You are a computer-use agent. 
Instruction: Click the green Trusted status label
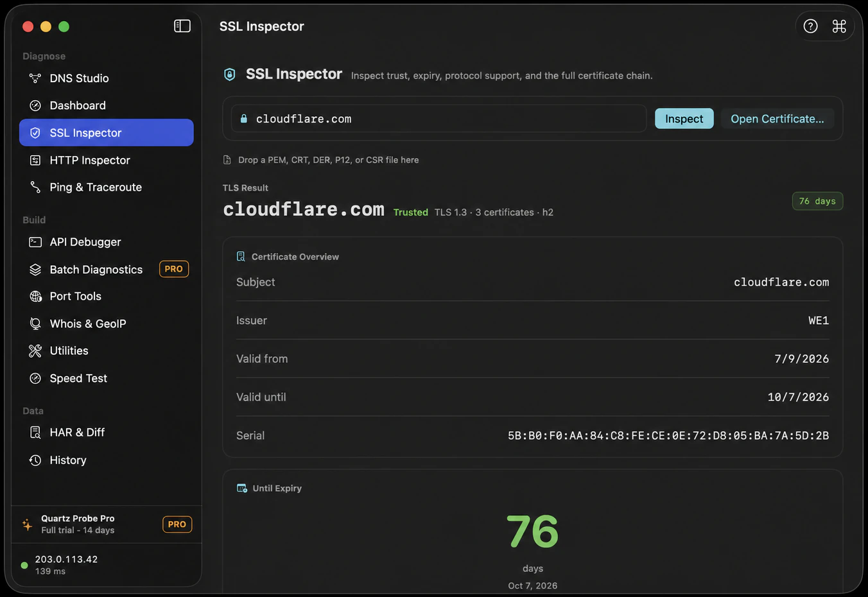pos(411,212)
